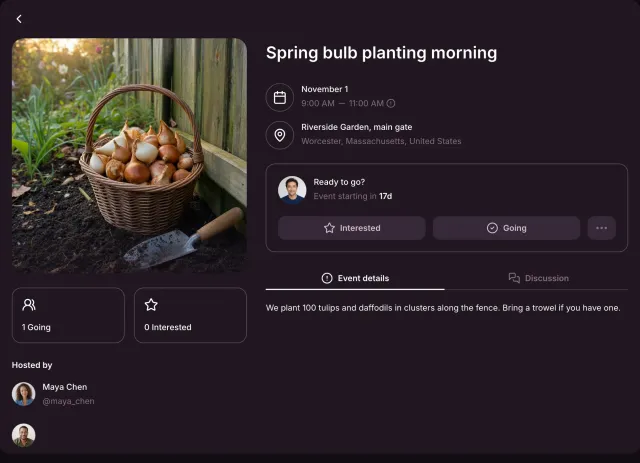Click the @maya_chen handle

tap(68, 401)
